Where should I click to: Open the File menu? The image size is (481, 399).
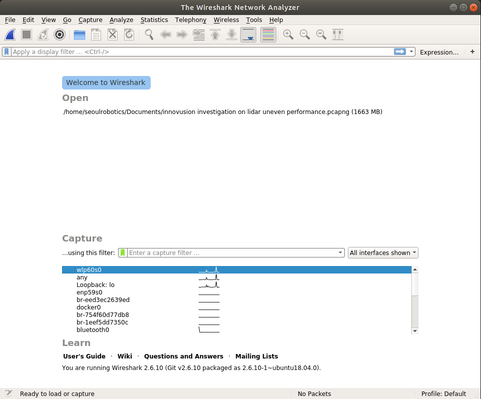(10, 20)
